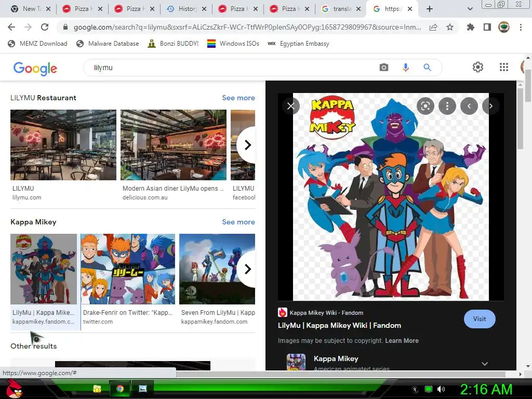Click the browser forward arrow

pyautogui.click(x=28, y=27)
